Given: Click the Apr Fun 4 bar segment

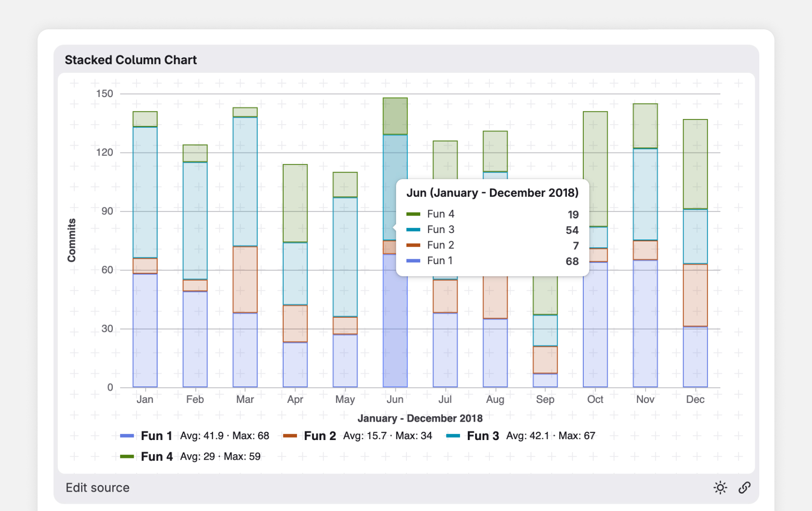Looking at the screenshot, I should 295,203.
